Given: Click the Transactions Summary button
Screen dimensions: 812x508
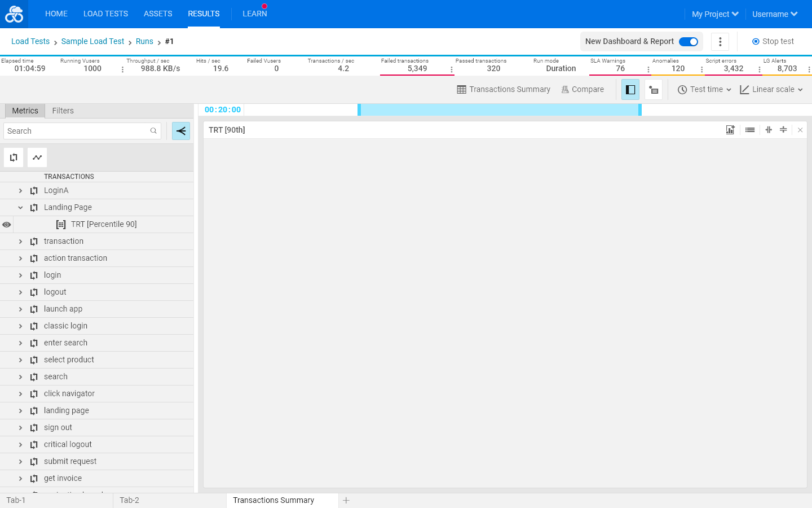Looking at the screenshot, I should click(504, 90).
